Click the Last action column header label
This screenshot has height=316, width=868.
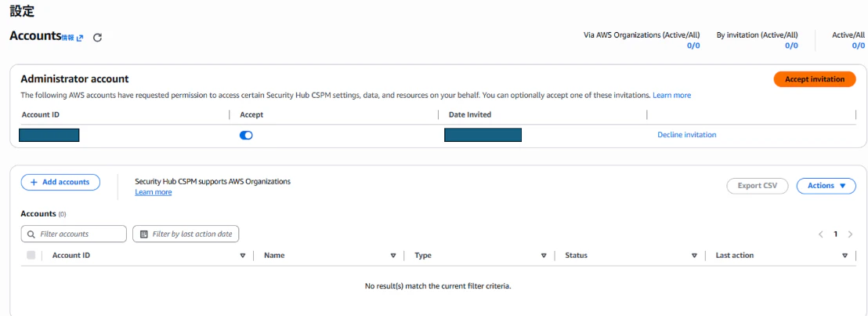(x=735, y=256)
